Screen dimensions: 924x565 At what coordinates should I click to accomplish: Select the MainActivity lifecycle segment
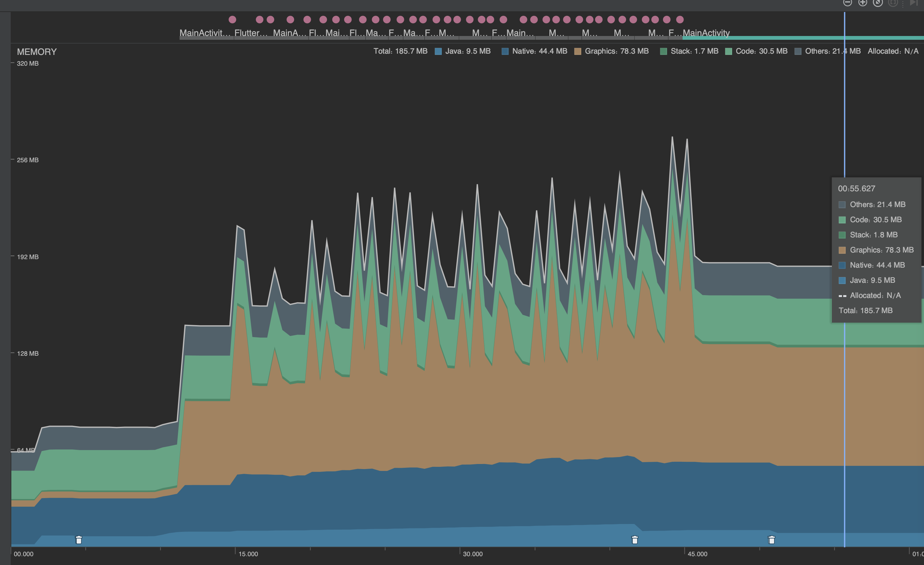pos(707,33)
